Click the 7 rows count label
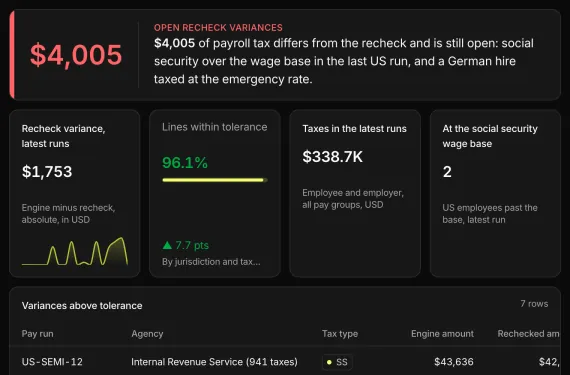This screenshot has height=375, width=570. coord(534,303)
